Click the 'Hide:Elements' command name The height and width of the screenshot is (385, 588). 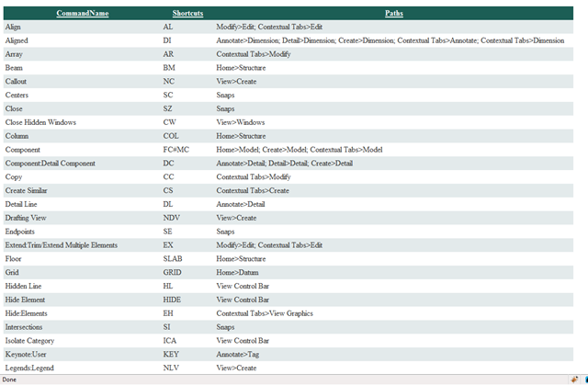pos(27,313)
